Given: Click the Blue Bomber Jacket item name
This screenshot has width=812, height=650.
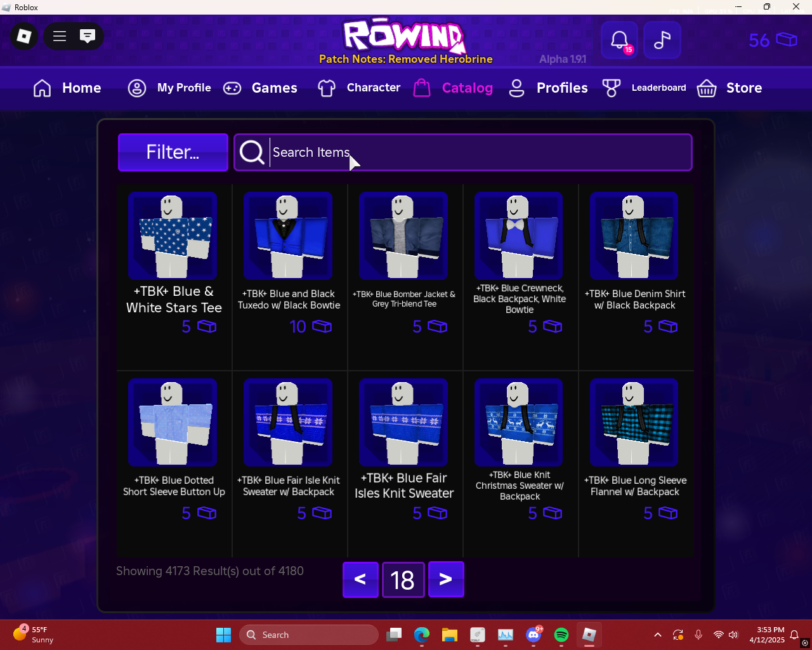Looking at the screenshot, I should pos(404,299).
